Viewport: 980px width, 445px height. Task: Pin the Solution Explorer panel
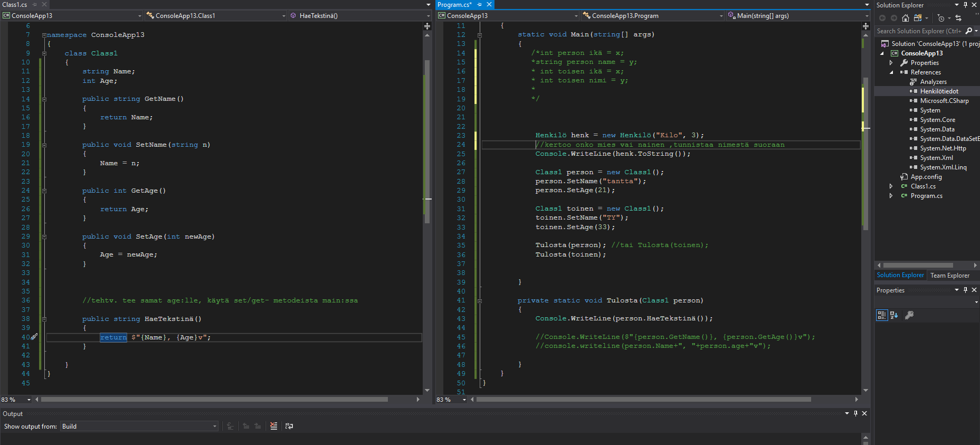click(965, 5)
